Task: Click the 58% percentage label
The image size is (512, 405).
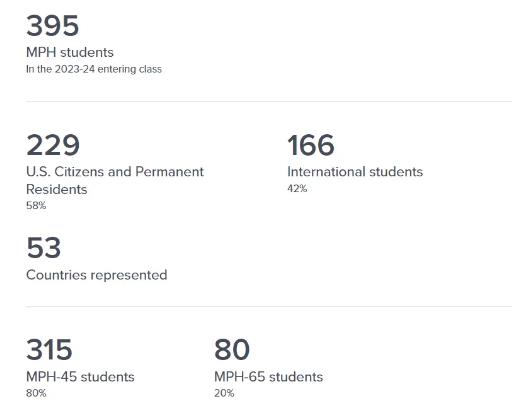Action: [36, 205]
